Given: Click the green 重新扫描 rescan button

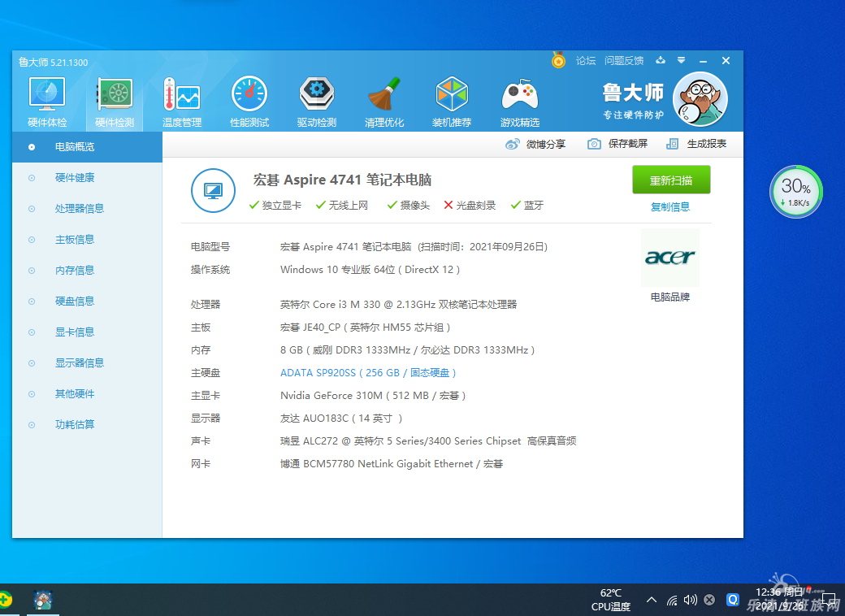Looking at the screenshot, I should pyautogui.click(x=671, y=180).
